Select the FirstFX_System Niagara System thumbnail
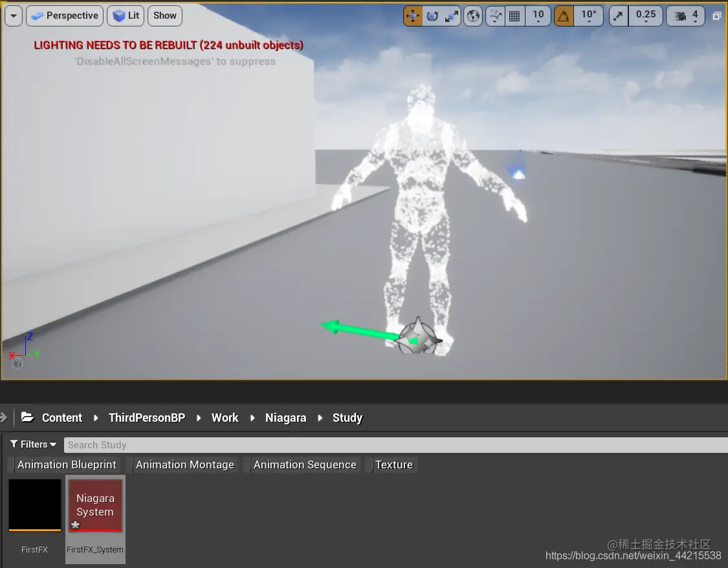Image resolution: width=728 pixels, height=568 pixels. pyautogui.click(x=96, y=505)
